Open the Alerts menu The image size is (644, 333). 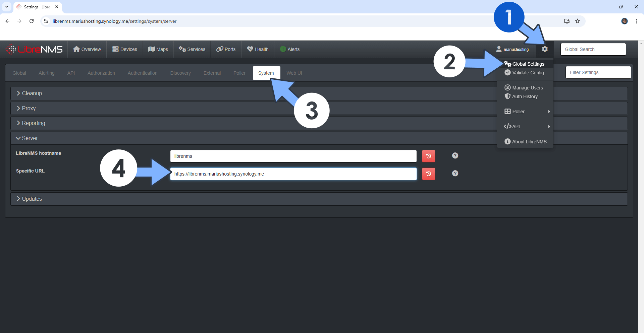pyautogui.click(x=290, y=49)
